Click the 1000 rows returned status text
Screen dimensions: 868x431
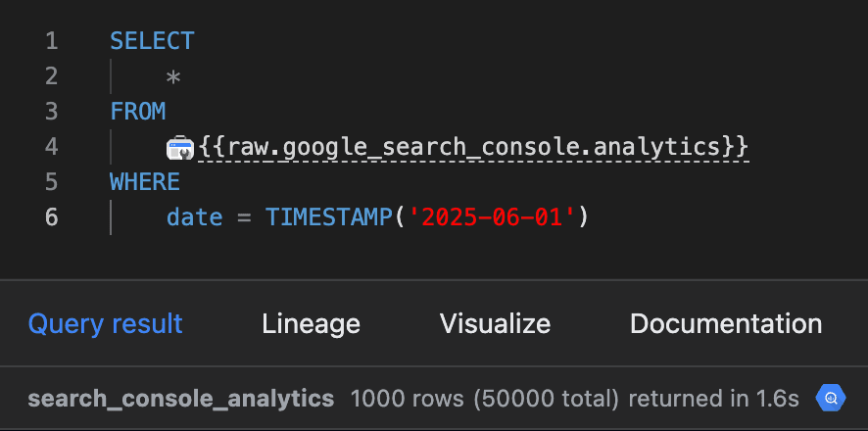click(574, 399)
